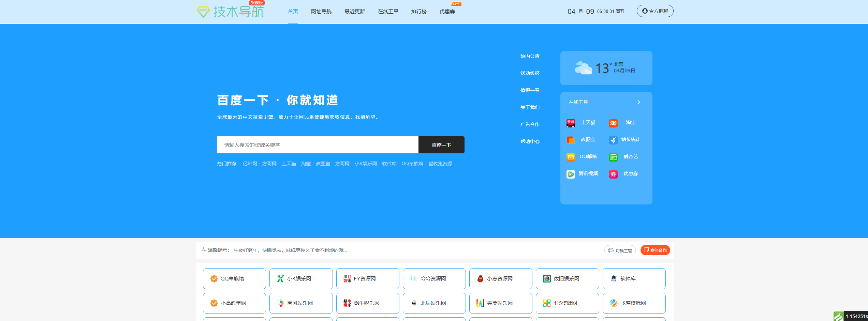This screenshot has width=868, height=321.
Task: Open the 关于我们 link
Action: 530,108
